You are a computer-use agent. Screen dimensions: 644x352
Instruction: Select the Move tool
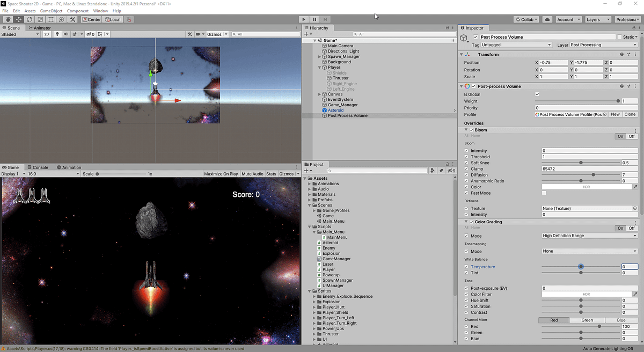18,19
